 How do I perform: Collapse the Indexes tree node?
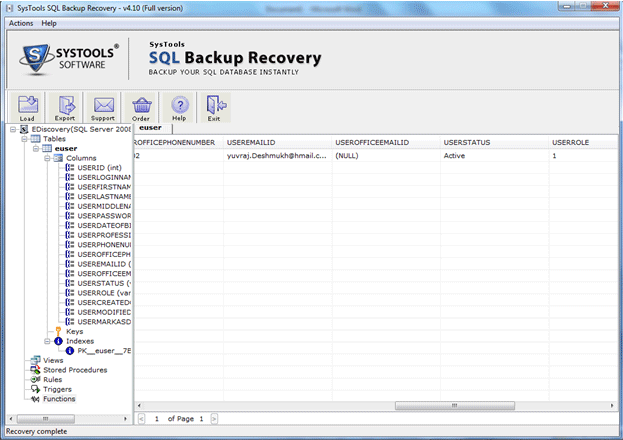(46, 341)
